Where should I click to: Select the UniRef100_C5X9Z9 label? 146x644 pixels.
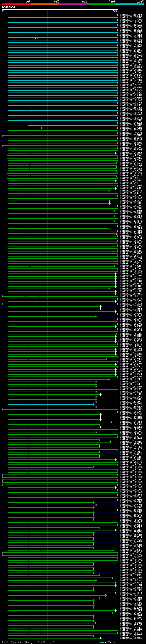[131, 90]
